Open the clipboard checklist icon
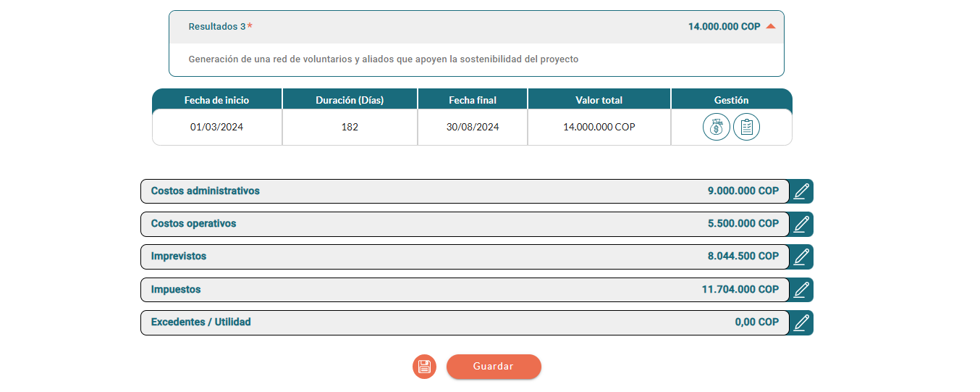Viewport: 980px width, 392px height. click(746, 128)
